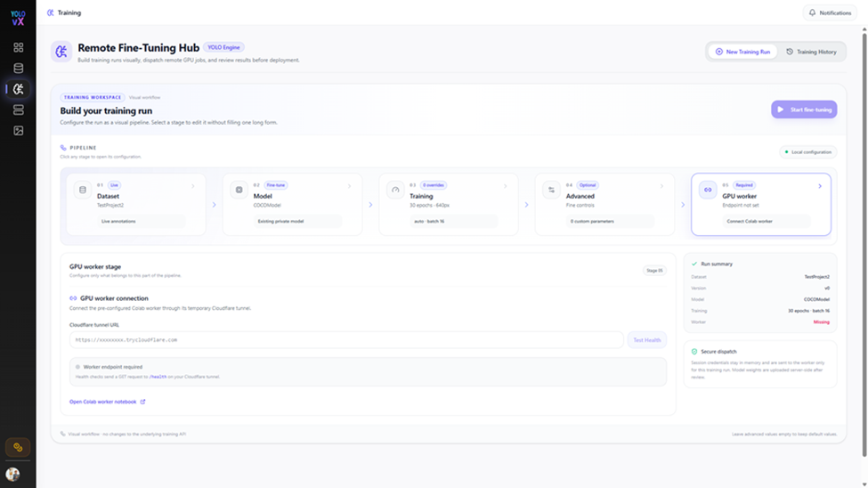Click the 0 custom parameters chip
Screen dimensions: 868x488
(x=610, y=221)
